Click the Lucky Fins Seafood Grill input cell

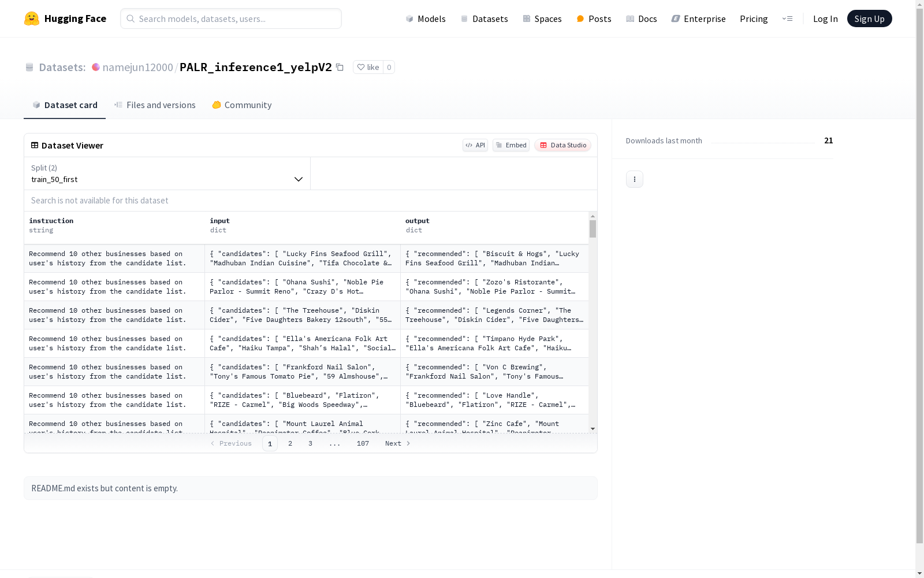pos(303,258)
